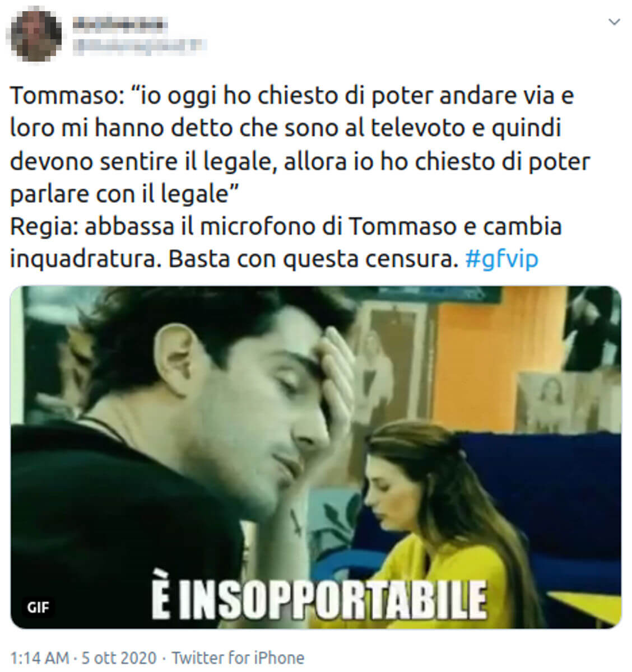Viewport: 632px width, 672px height.
Task: Play the GIF of the man facepalming
Action: 316,457
